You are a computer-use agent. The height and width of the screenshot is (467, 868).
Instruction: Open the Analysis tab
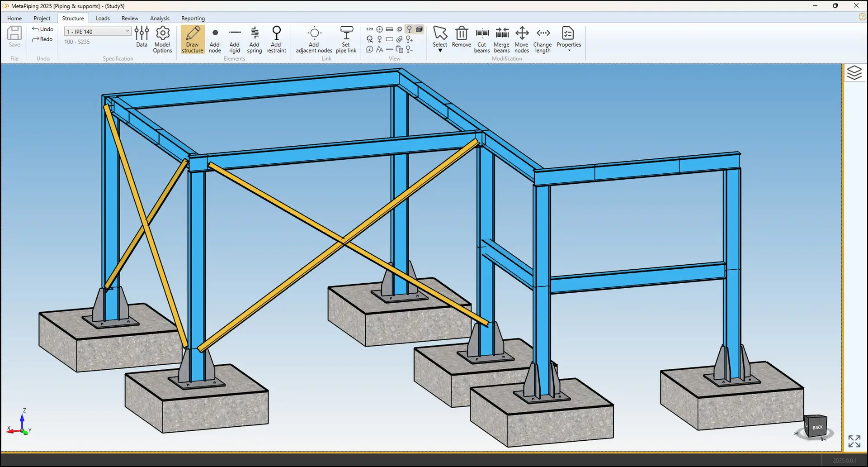pos(160,18)
